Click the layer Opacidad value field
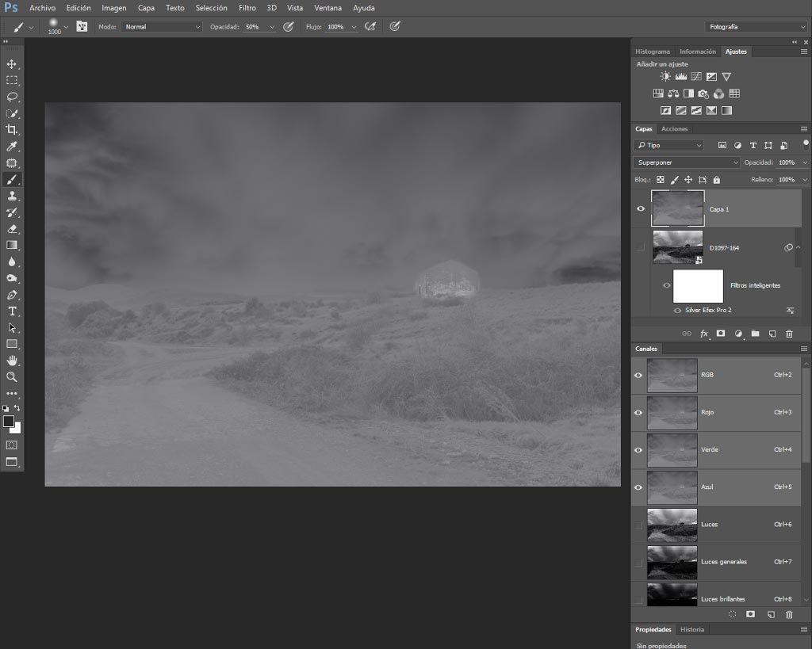This screenshot has width=812, height=649. [x=787, y=162]
